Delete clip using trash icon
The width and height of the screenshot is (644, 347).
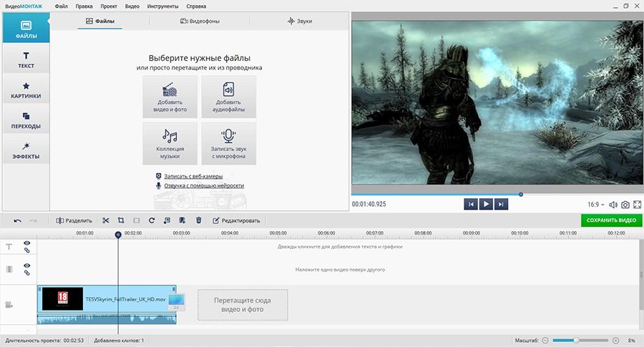point(199,220)
